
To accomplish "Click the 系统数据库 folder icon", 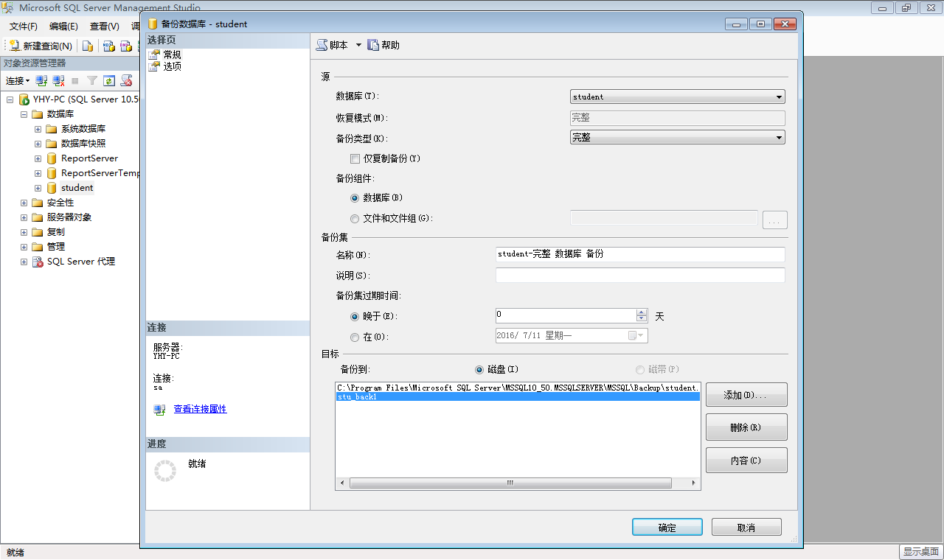I will (52, 129).
